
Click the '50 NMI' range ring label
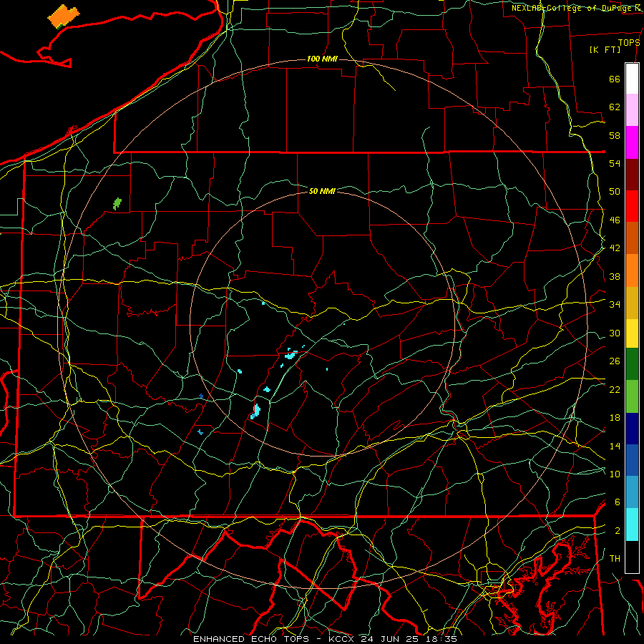(322, 191)
